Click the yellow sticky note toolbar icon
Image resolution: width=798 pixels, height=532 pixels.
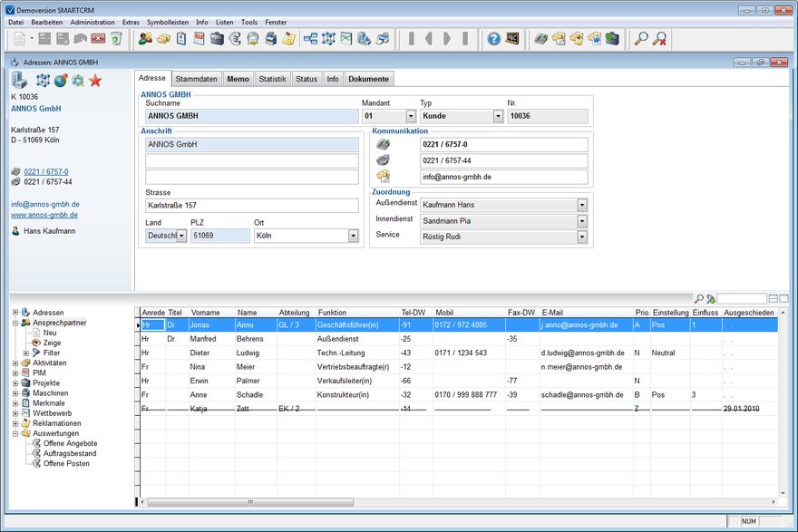coord(288,39)
